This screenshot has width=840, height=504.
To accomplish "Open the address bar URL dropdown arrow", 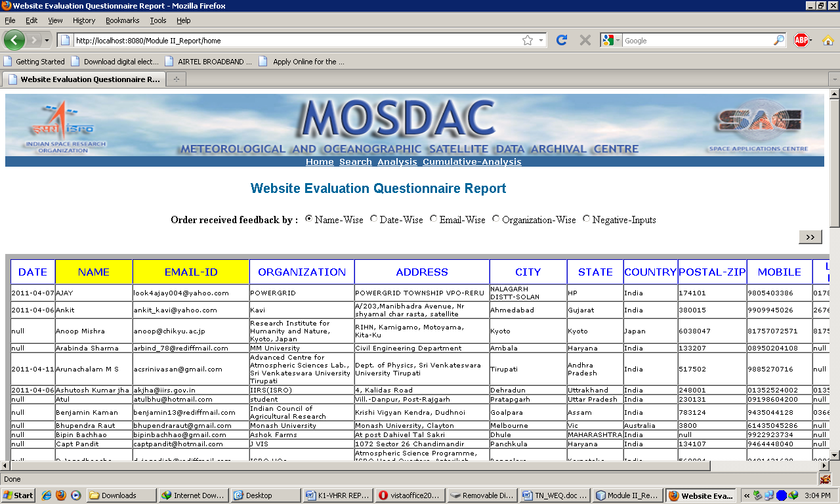I will point(541,40).
